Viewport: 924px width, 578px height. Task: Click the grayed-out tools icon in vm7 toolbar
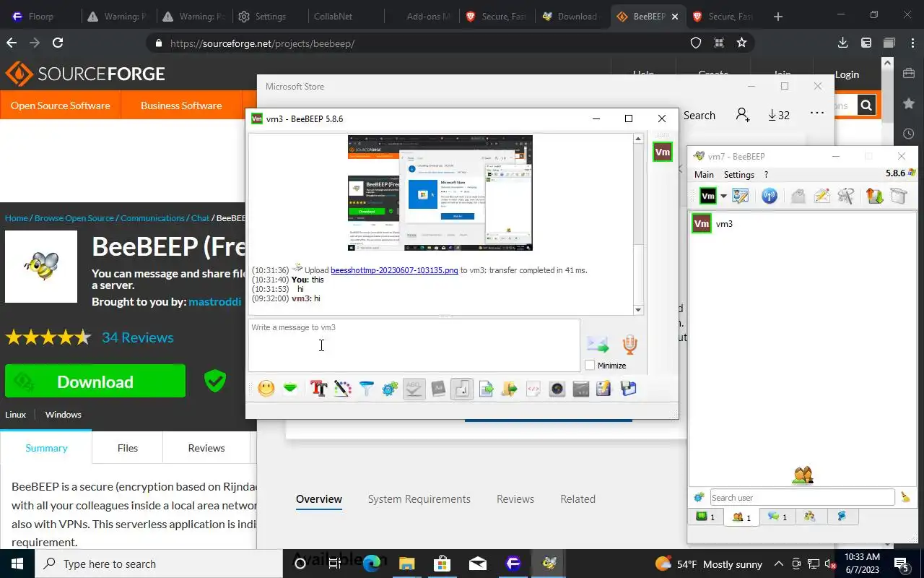846,196
